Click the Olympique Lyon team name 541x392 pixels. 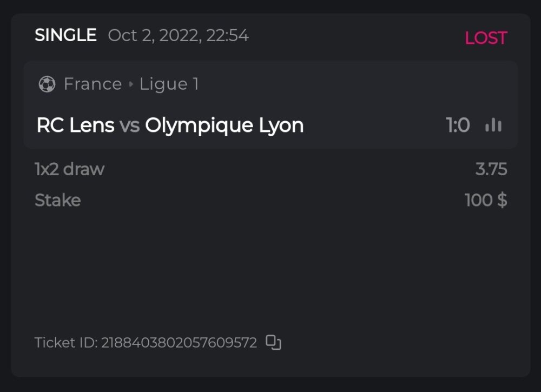(224, 125)
